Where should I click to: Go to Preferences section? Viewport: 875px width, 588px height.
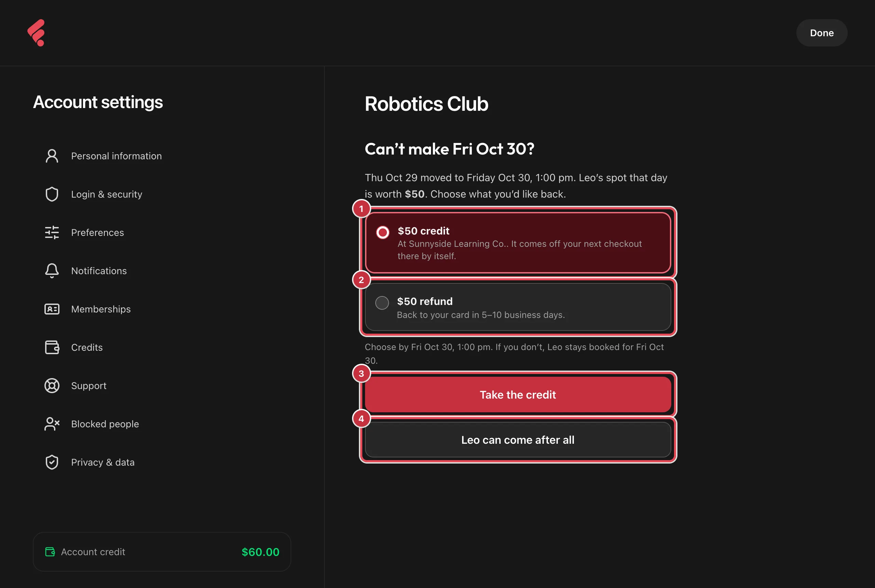pyautogui.click(x=162, y=232)
